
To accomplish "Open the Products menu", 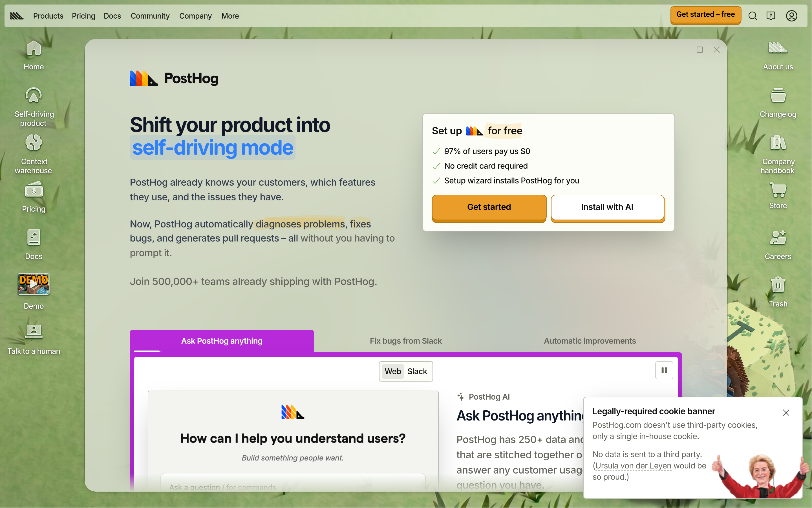I will [48, 16].
